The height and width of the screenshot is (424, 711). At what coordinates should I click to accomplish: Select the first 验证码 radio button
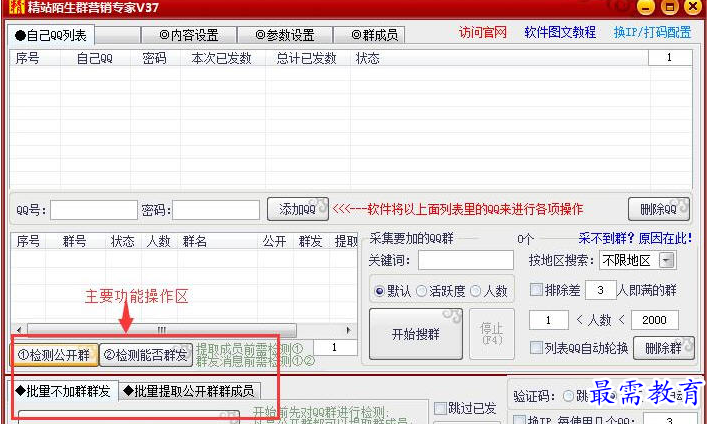point(568,396)
